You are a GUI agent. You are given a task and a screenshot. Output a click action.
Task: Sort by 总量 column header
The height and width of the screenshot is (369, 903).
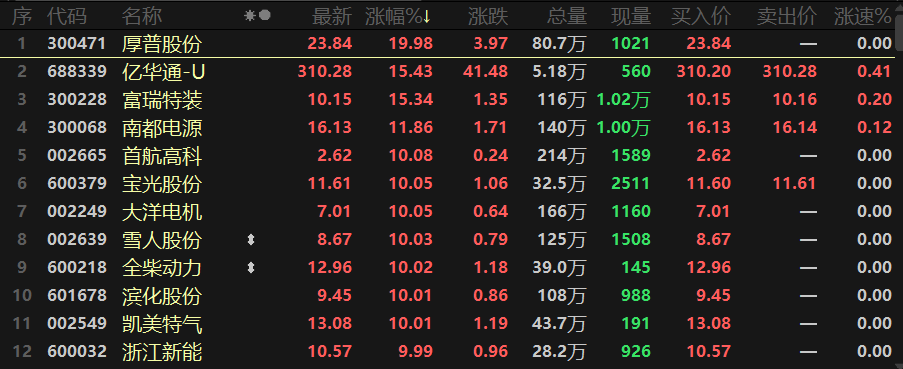[x=567, y=17]
